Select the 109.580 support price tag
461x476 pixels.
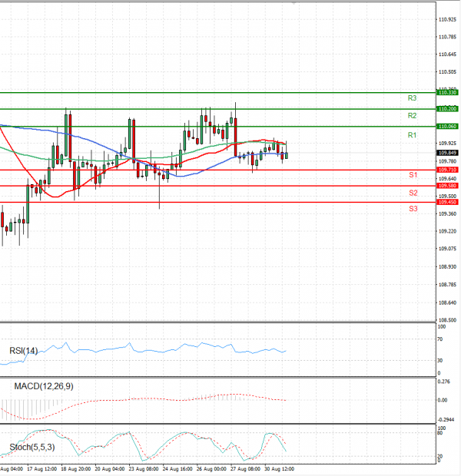(x=447, y=186)
